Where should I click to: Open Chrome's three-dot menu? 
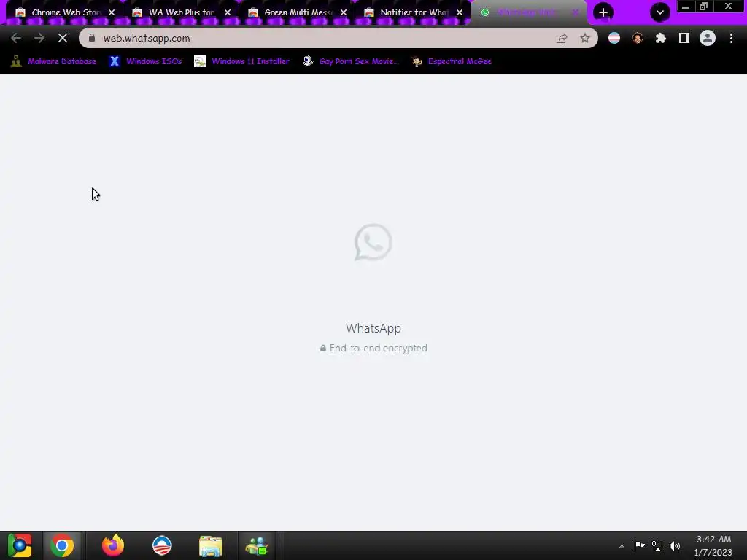[x=731, y=38]
